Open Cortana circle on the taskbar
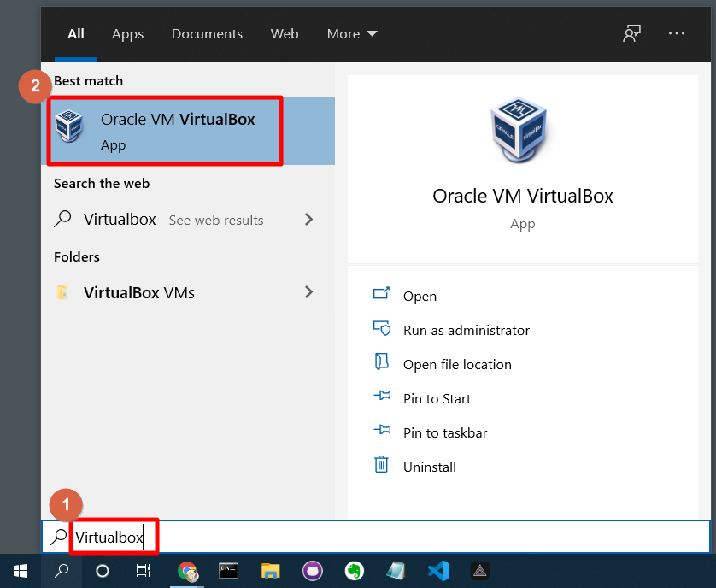716x588 pixels. coord(103,571)
